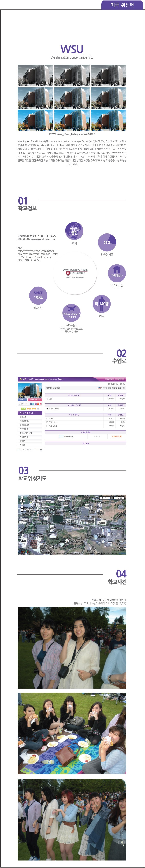145x868 pixels.
Task: Click the 25% Korean ratio pie icon
Action: (107, 242)
